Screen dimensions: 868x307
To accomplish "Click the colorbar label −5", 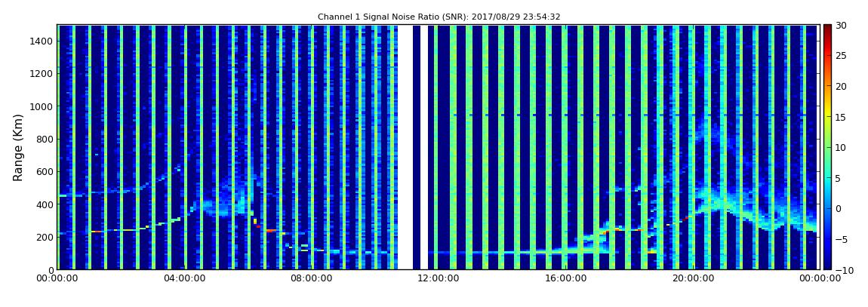I will (841, 239).
